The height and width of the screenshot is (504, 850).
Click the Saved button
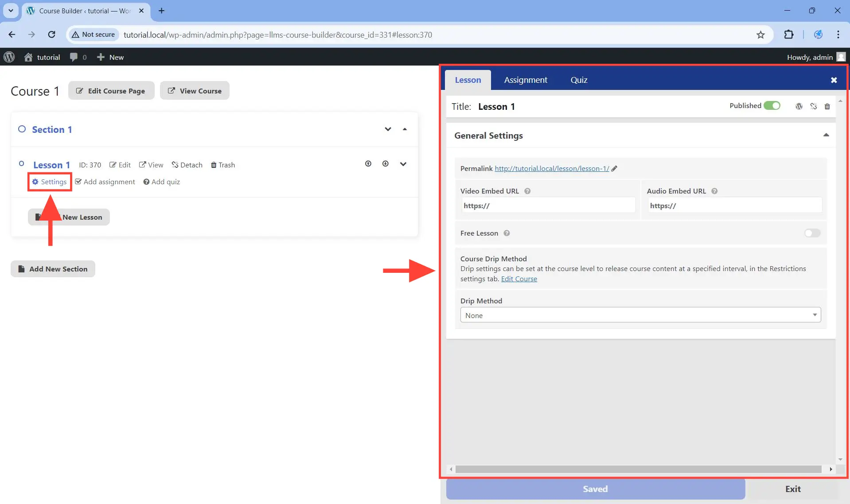click(x=595, y=489)
